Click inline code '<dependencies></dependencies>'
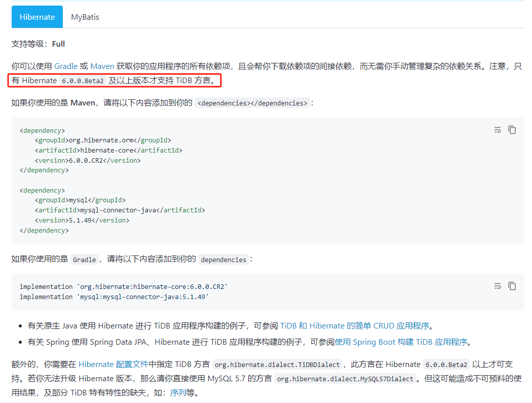Screen dimensions: 532x403 (252, 103)
